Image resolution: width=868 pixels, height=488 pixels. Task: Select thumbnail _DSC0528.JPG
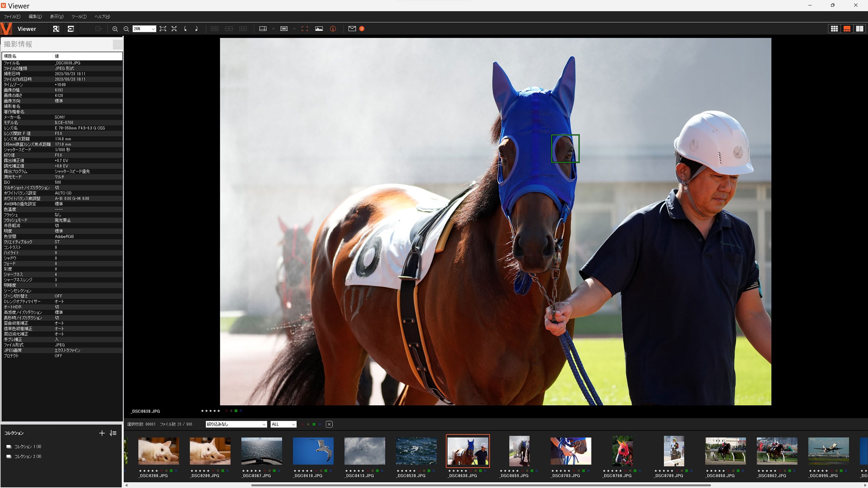coord(416,450)
